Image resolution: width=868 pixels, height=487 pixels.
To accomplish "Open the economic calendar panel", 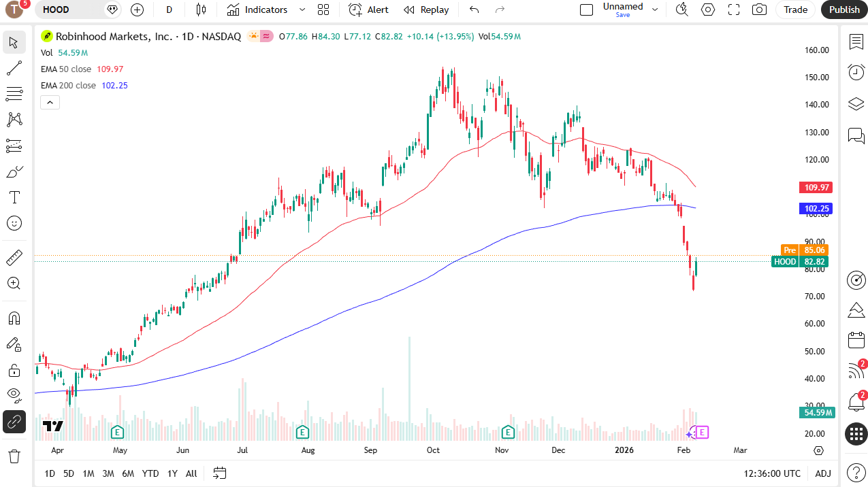I will click(856, 339).
